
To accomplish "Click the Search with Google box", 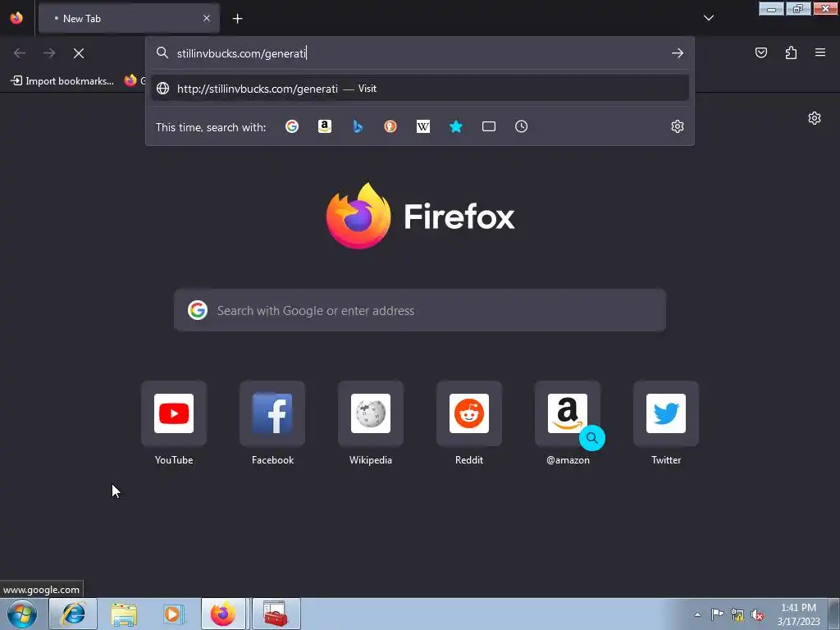I will (x=420, y=310).
